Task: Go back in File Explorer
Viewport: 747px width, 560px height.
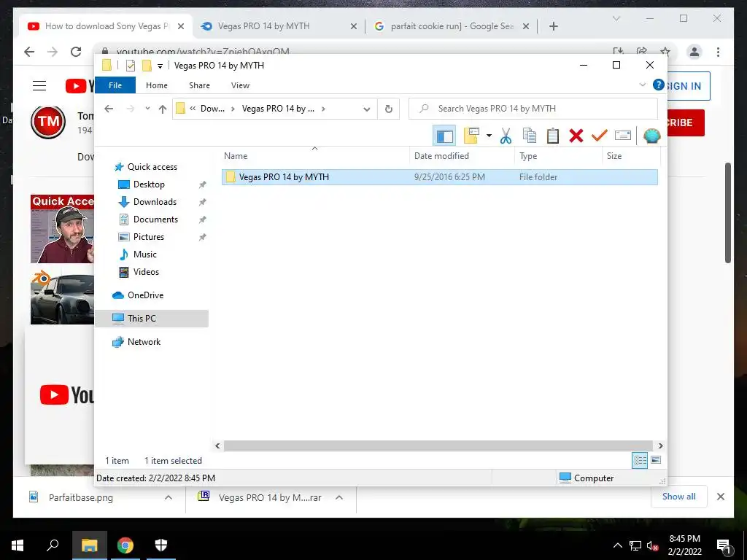Action: 109,109
